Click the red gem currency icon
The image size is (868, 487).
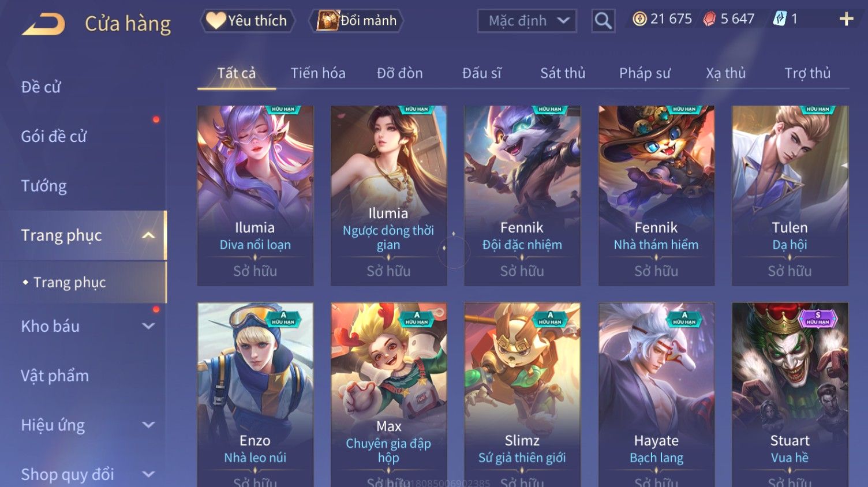(x=709, y=19)
